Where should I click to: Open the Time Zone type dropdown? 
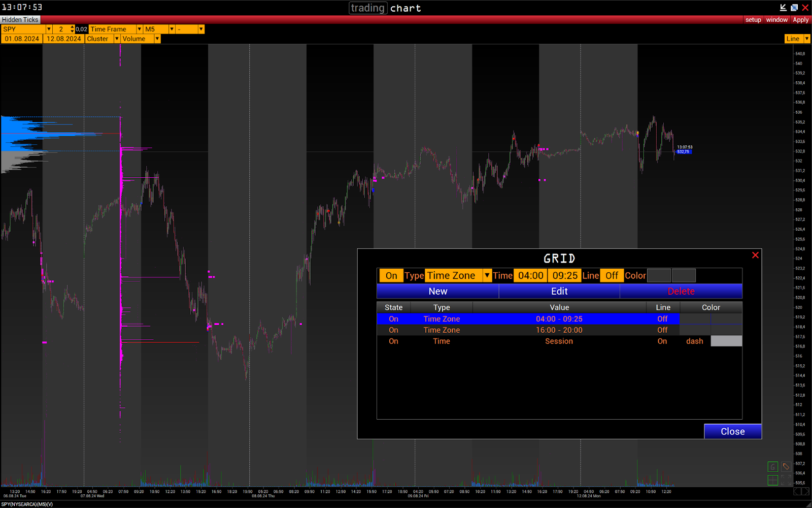point(487,276)
